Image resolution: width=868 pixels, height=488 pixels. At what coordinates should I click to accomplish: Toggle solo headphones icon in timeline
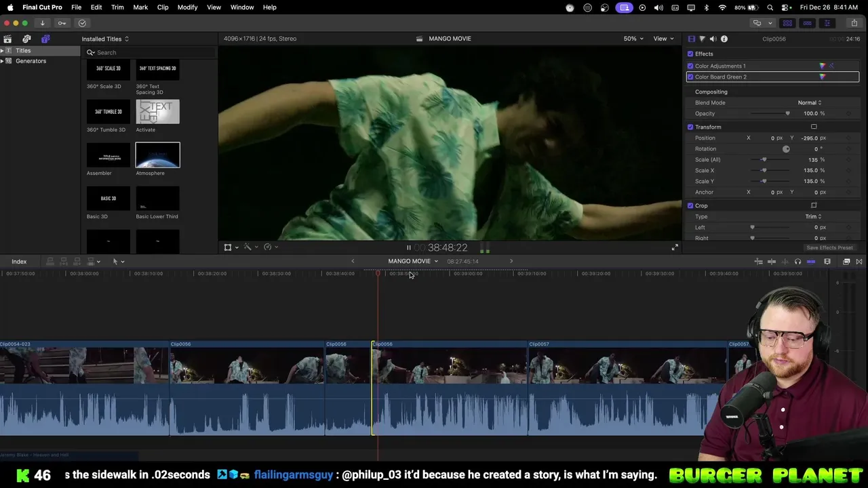pyautogui.click(x=797, y=262)
